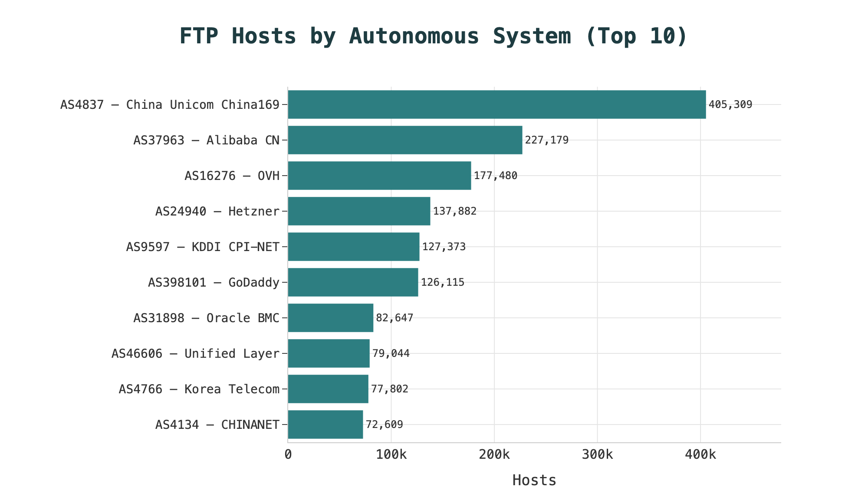Click the 227,179 value label

[x=547, y=140]
